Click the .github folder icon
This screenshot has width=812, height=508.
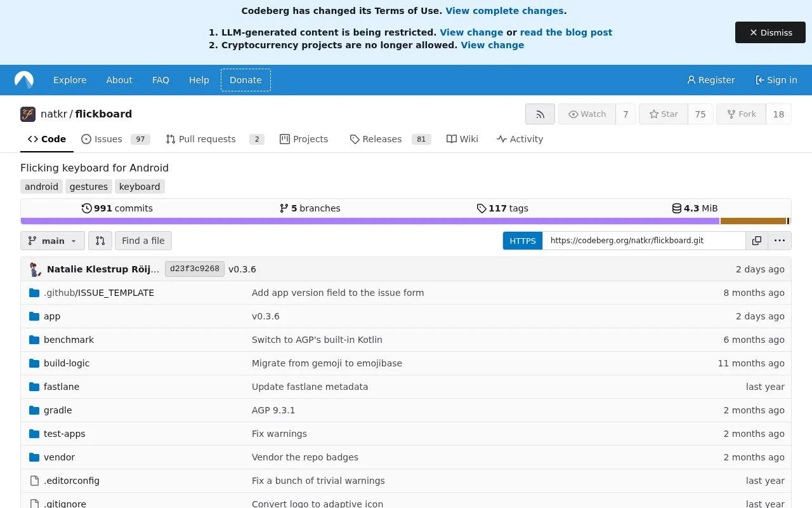click(x=34, y=293)
